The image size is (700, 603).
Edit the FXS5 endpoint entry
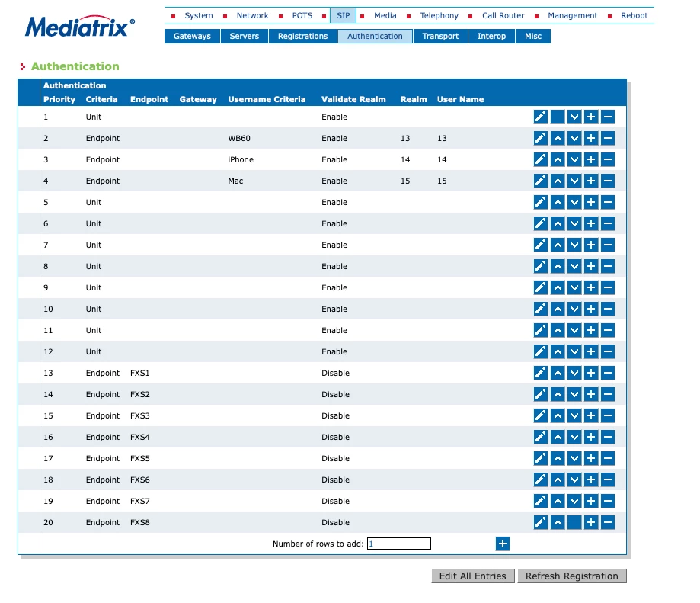pyautogui.click(x=541, y=458)
